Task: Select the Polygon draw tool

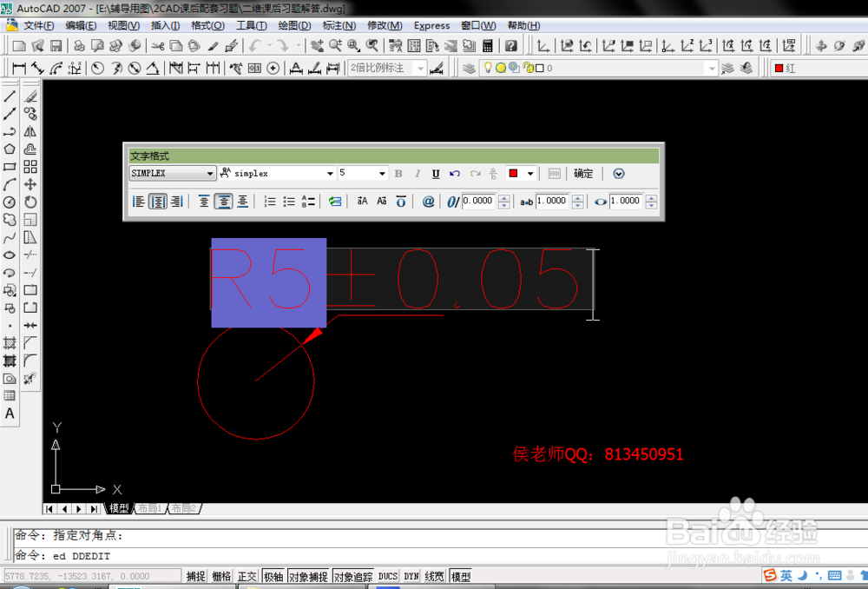Action: (x=10, y=149)
